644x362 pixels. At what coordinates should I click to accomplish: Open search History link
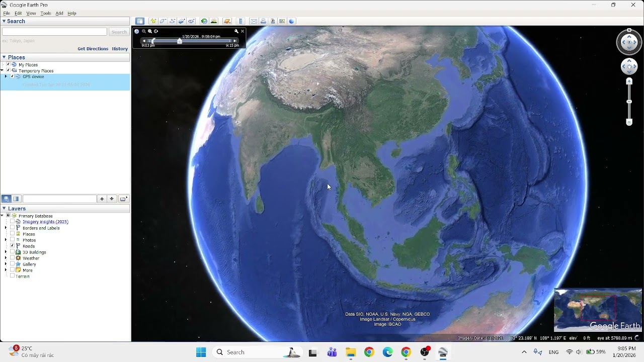coord(120,49)
